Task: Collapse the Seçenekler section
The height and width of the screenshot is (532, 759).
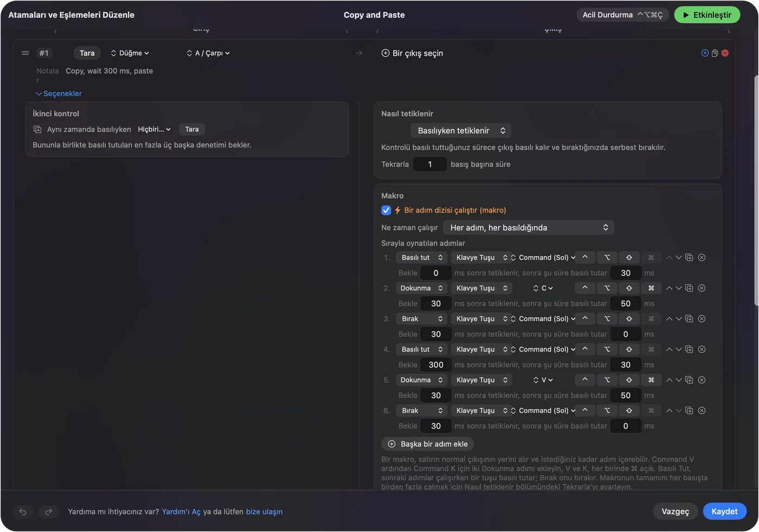Action: (59, 94)
